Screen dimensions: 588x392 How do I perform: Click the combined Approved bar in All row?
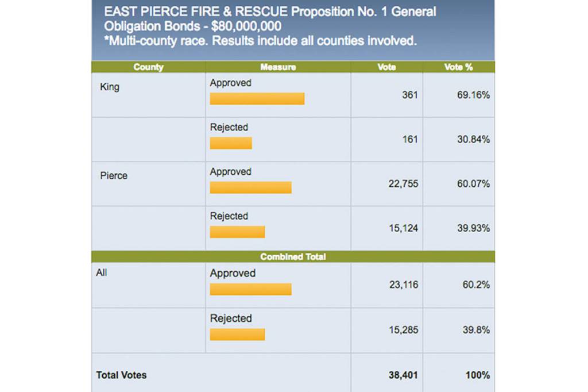click(x=250, y=289)
